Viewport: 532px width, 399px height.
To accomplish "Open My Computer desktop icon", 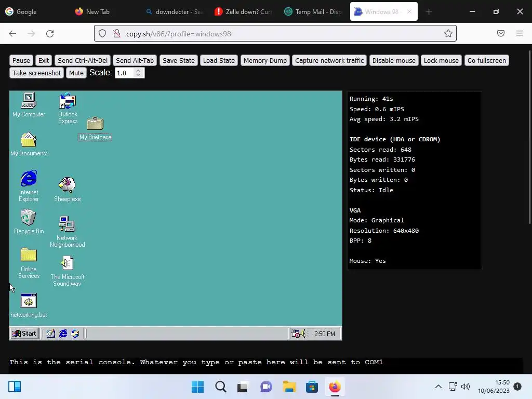I will pyautogui.click(x=29, y=105).
